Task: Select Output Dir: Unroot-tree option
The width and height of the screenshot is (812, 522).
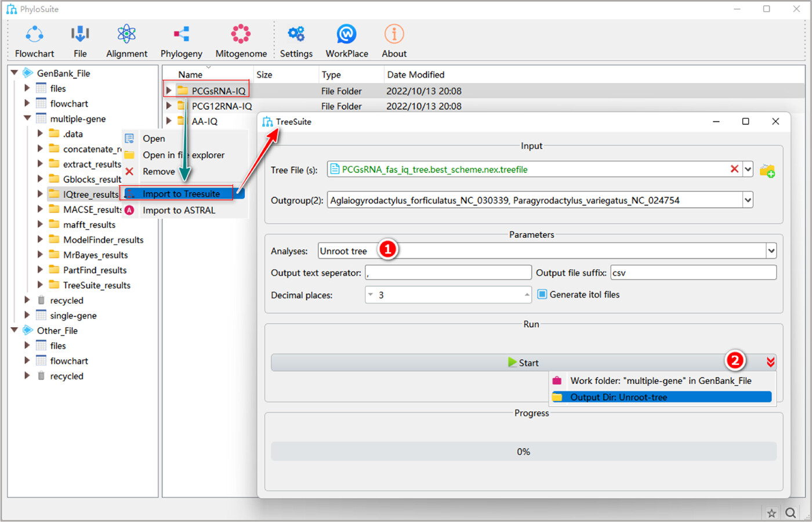Action: click(x=661, y=397)
